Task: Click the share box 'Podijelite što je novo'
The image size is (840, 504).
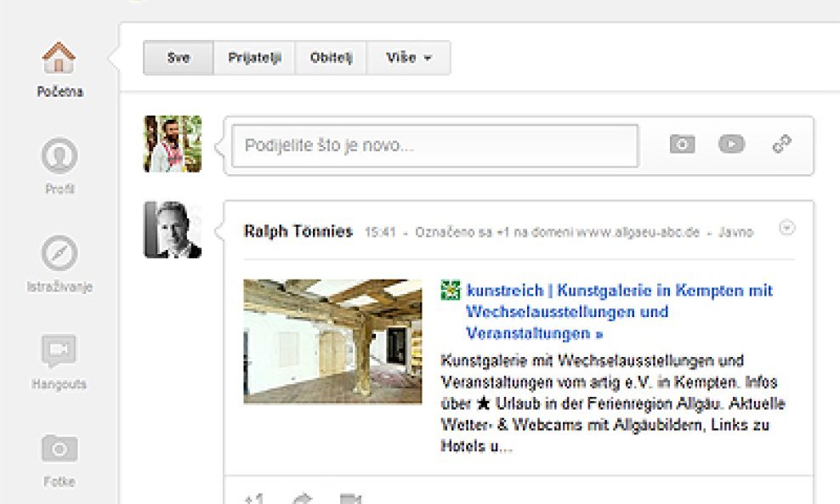Action: 434,144
